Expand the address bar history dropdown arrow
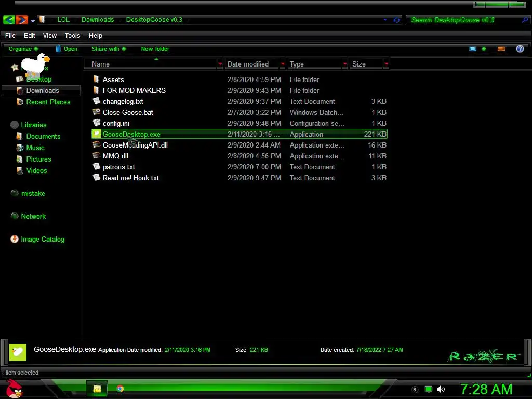 (x=385, y=20)
